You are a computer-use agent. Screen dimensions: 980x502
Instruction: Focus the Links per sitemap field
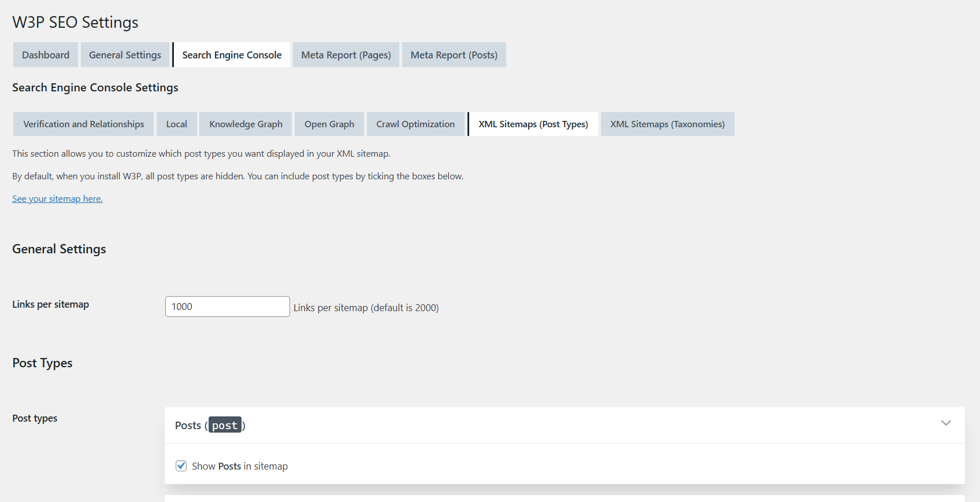coord(228,307)
